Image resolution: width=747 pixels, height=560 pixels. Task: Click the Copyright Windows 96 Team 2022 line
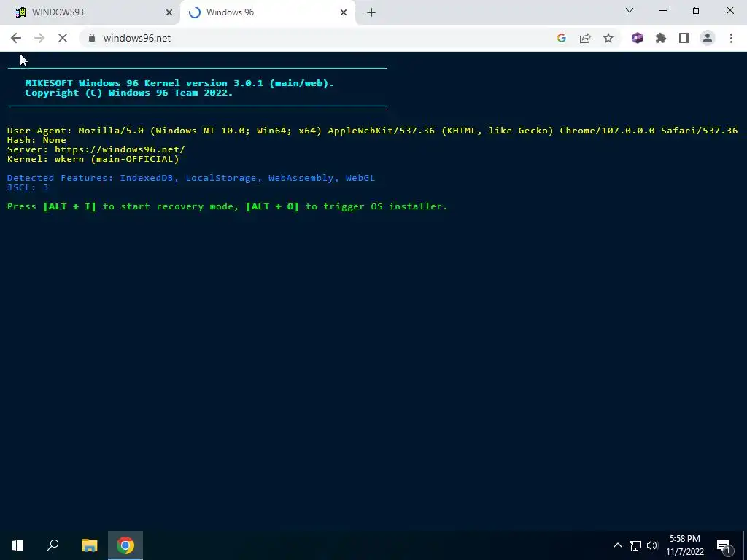point(129,93)
